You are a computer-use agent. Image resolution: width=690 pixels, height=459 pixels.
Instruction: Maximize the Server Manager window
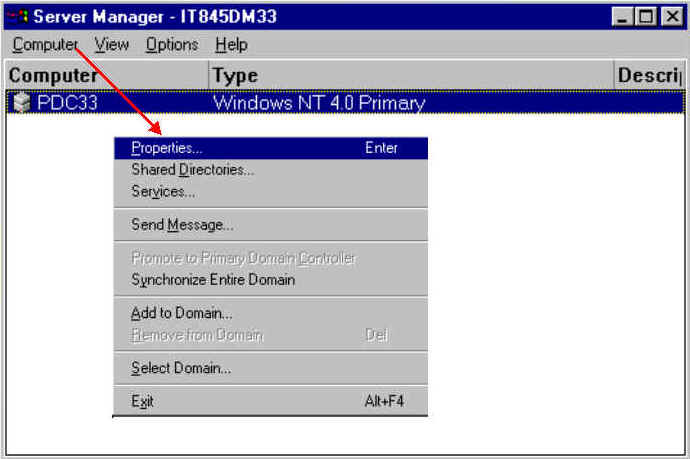(646, 17)
